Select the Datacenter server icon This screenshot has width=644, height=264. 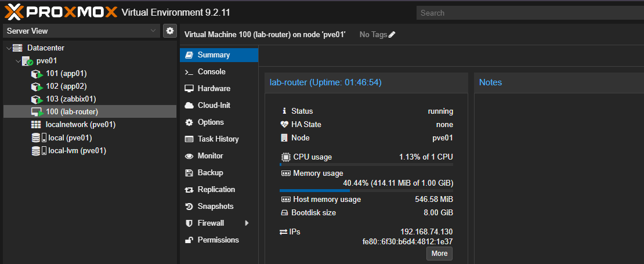pyautogui.click(x=17, y=48)
